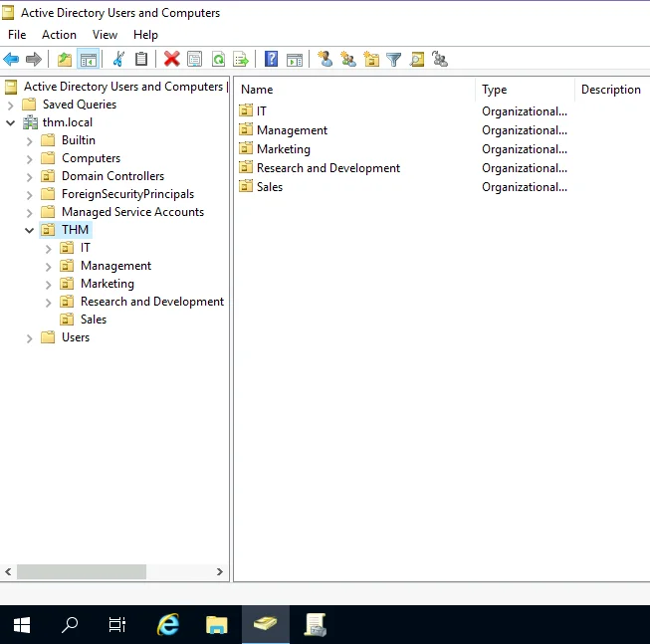Open Properties toolbar icon
Screen dimensions: 650x644
(x=194, y=60)
